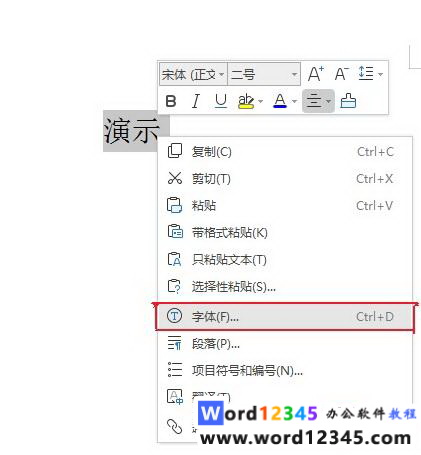Viewport: 421px width, 455px height.
Task: Choose 复制(C) from context menu
Action: point(285,152)
